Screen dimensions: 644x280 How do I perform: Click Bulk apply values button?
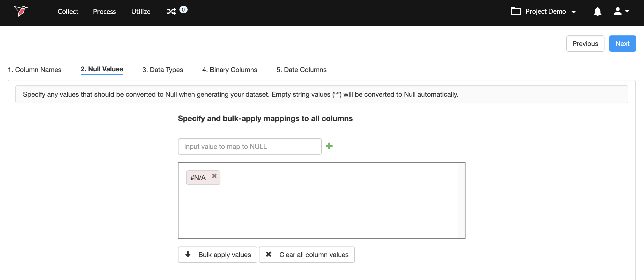pyautogui.click(x=218, y=255)
